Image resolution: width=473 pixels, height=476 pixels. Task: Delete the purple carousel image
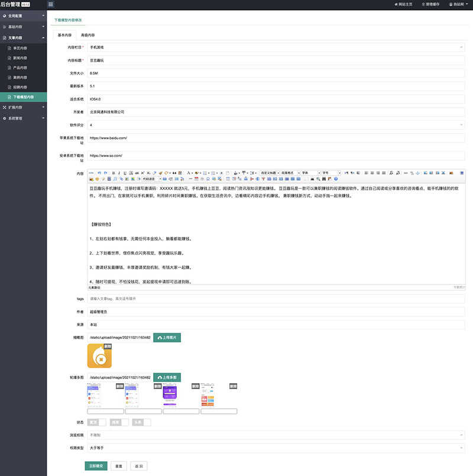(x=195, y=386)
